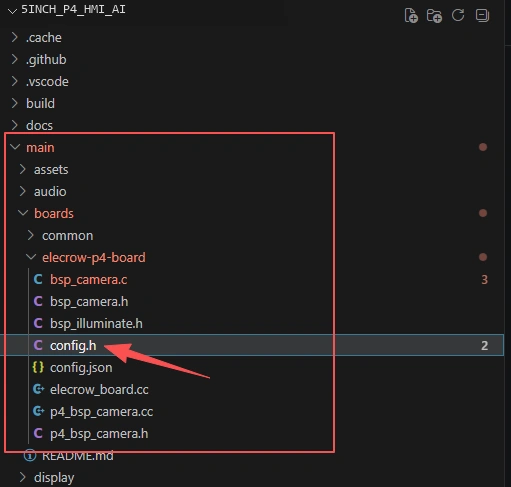Select config.h file
Image resolution: width=511 pixels, height=487 pixels.
(x=73, y=346)
